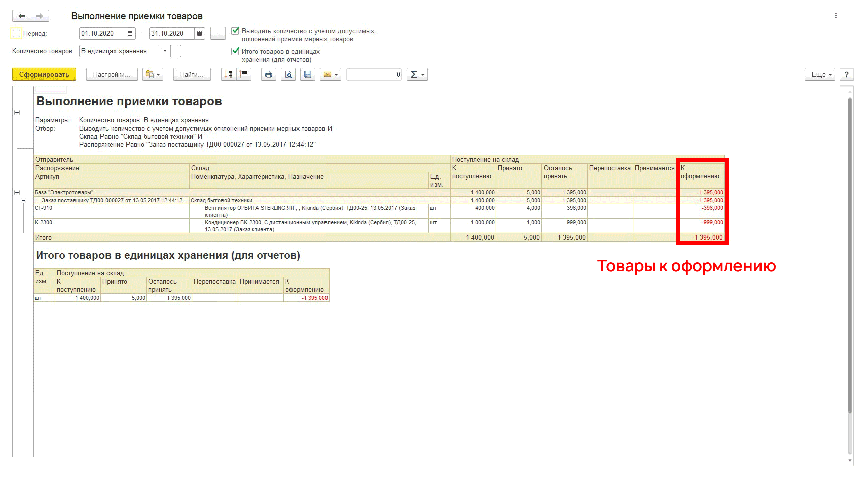
Task: Select the table row 'Заказ поставщику ТД00-000027 от 13.05.2017 12:44:12'
Action: click(112, 201)
